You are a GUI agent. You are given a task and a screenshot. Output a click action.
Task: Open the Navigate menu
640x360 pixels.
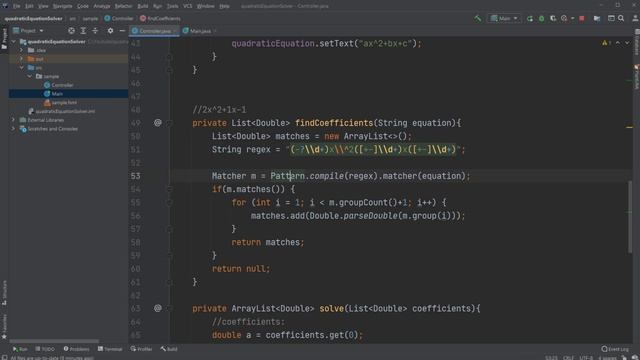(62, 6)
